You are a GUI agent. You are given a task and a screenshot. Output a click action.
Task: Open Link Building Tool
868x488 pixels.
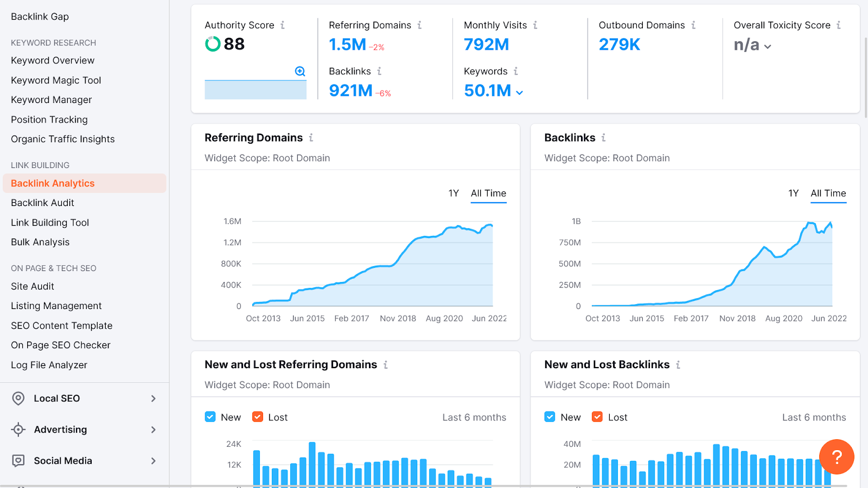pos(50,223)
